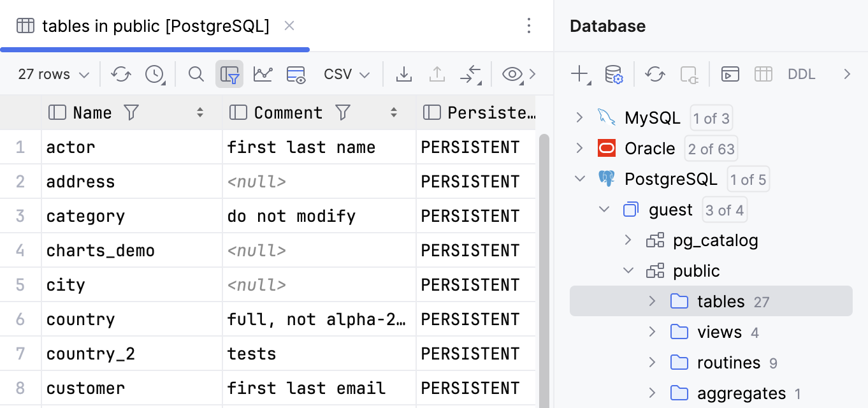Image resolution: width=868 pixels, height=408 pixels.
Task: Open the tab options kebab menu
Action: click(x=529, y=25)
